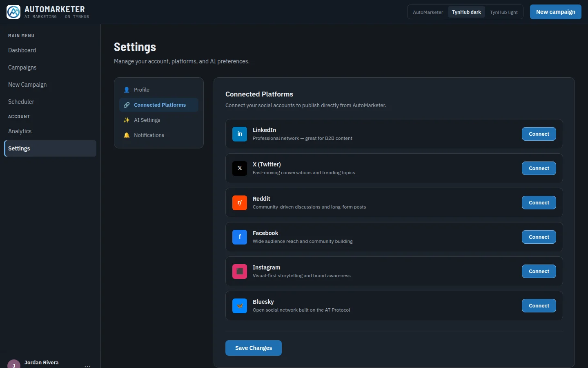Screen dimensions: 588x368
Task: Click the Settings page title
Action: point(135,47)
